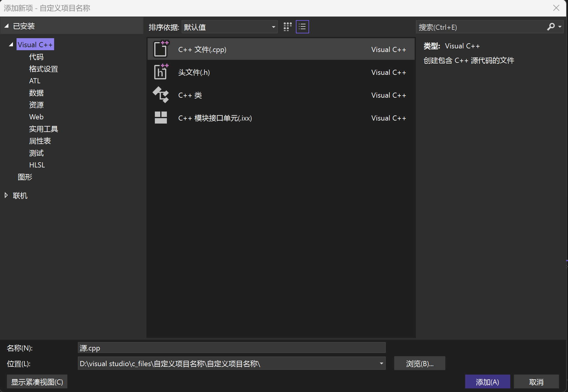Switch to small icons grid view
Viewport: 568px width, 392px height.
pos(288,27)
